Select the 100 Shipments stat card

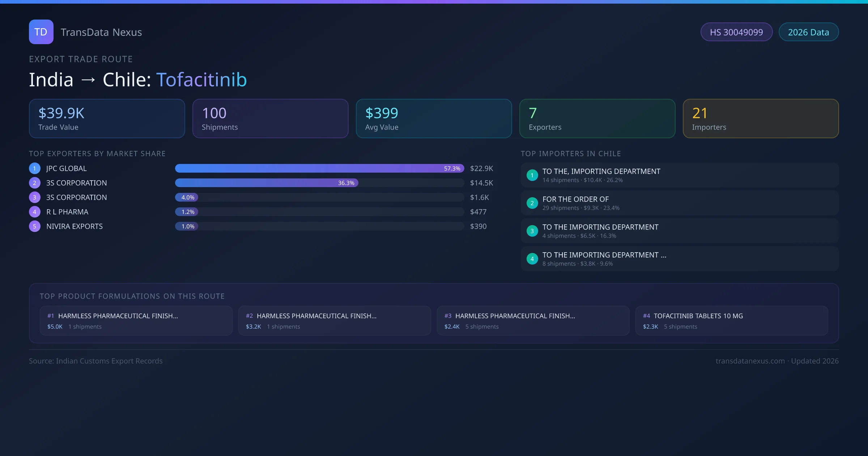(270, 119)
